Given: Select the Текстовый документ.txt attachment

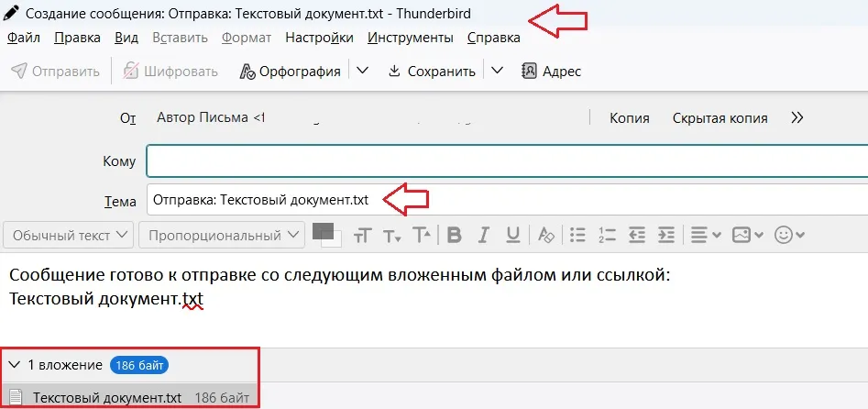Looking at the screenshot, I should [x=129, y=397].
